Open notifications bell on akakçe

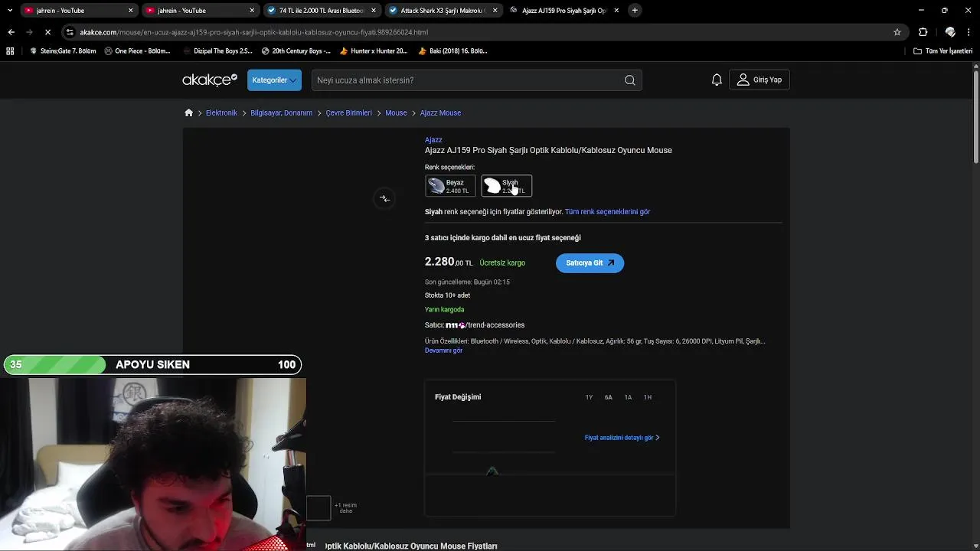tap(717, 80)
